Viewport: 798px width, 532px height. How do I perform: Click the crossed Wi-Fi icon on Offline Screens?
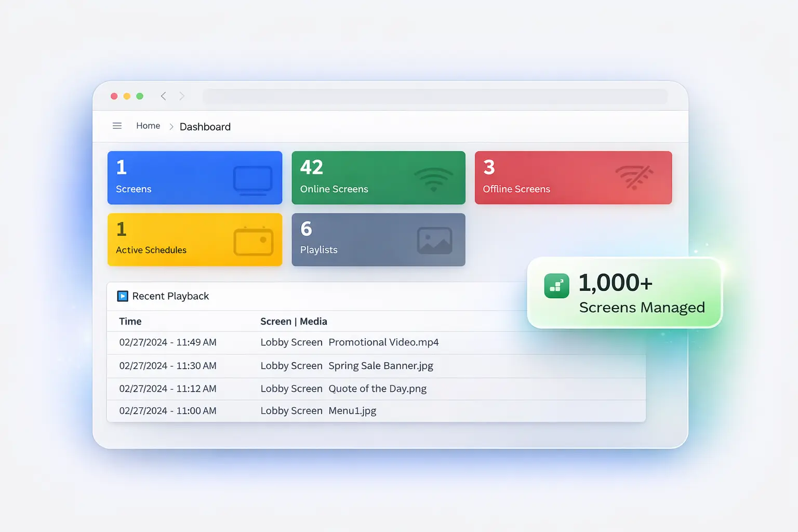(634, 178)
